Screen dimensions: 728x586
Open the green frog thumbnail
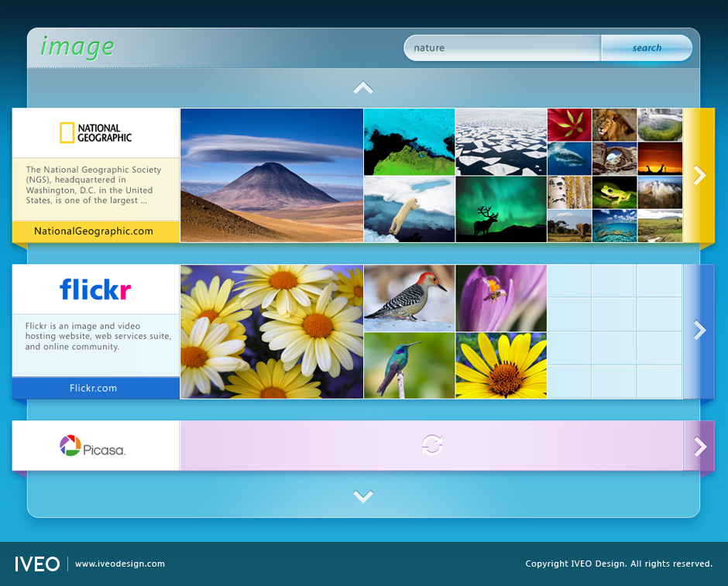click(615, 193)
